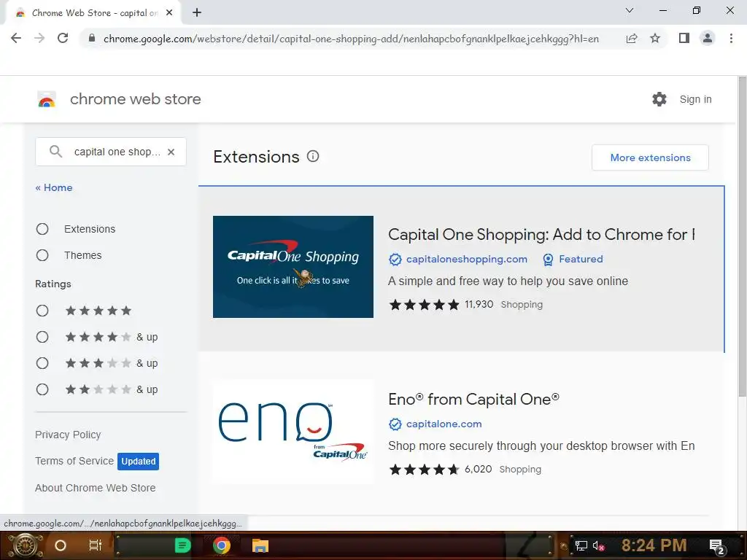Open the Privacy Policy link
The height and width of the screenshot is (560, 747).
(x=68, y=435)
